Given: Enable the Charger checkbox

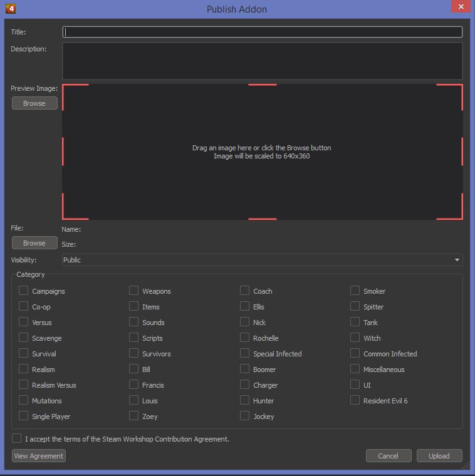Looking at the screenshot, I should click(x=244, y=385).
